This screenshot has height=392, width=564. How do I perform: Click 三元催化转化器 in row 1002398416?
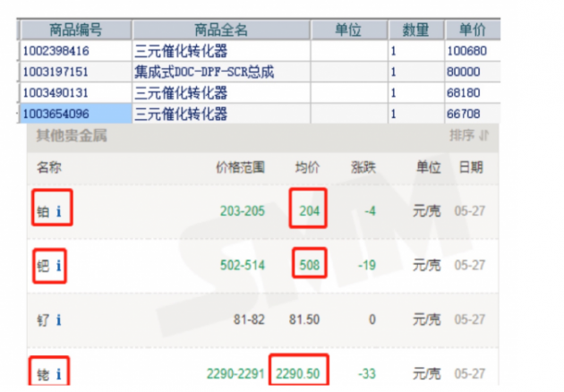(x=181, y=51)
